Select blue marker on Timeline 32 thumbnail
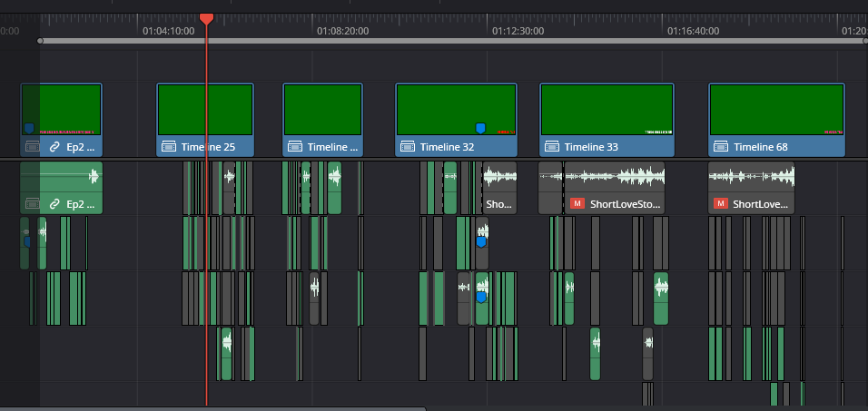The height and width of the screenshot is (411, 868). (x=480, y=128)
